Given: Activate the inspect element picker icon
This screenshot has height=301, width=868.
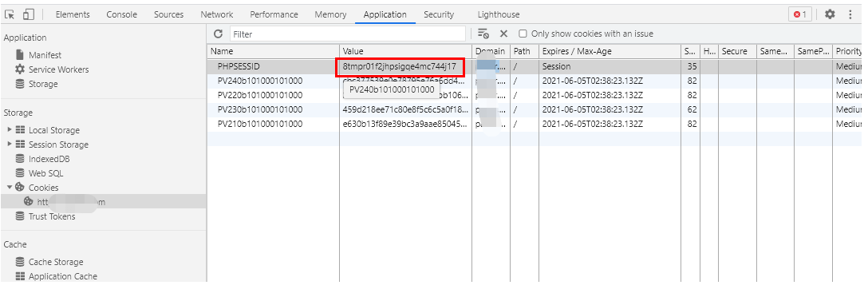Looking at the screenshot, I should (10, 14).
